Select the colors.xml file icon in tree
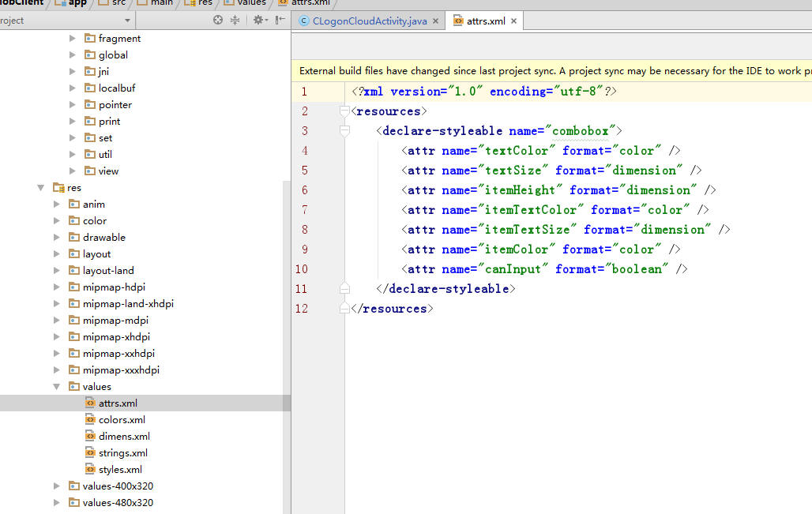The width and height of the screenshot is (812, 514). pyautogui.click(x=90, y=419)
